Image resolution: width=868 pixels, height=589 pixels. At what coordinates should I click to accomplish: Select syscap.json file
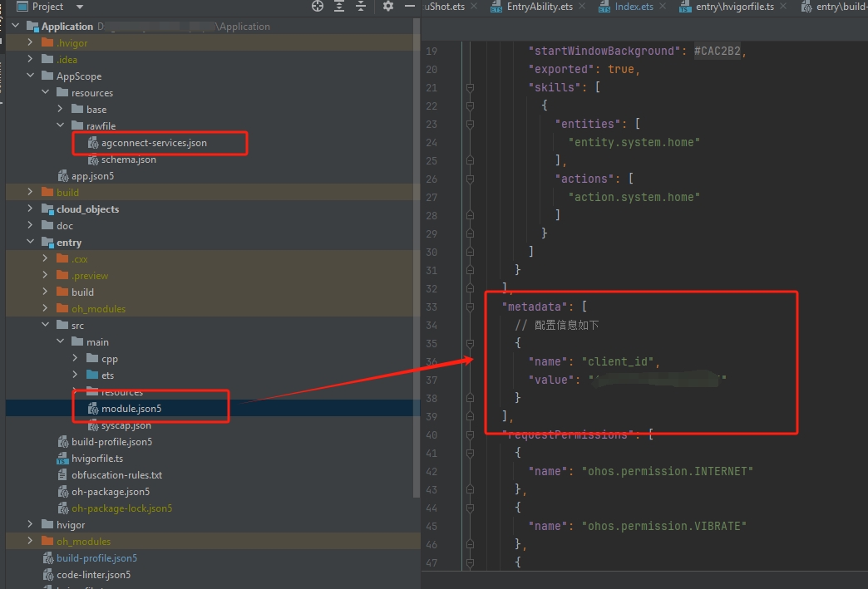pos(126,425)
